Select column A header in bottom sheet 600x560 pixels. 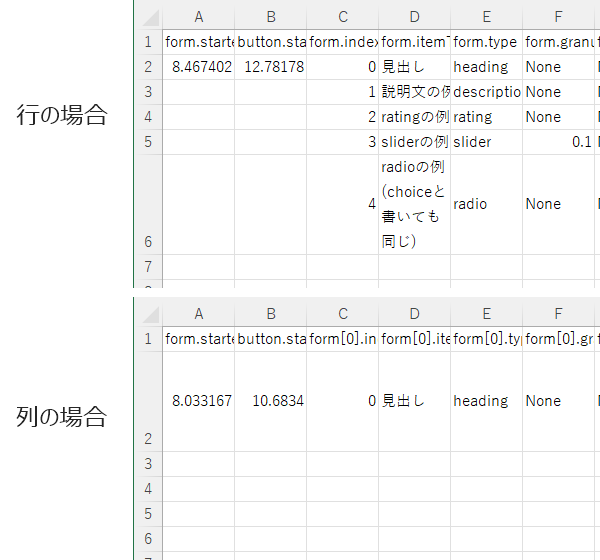click(199, 314)
